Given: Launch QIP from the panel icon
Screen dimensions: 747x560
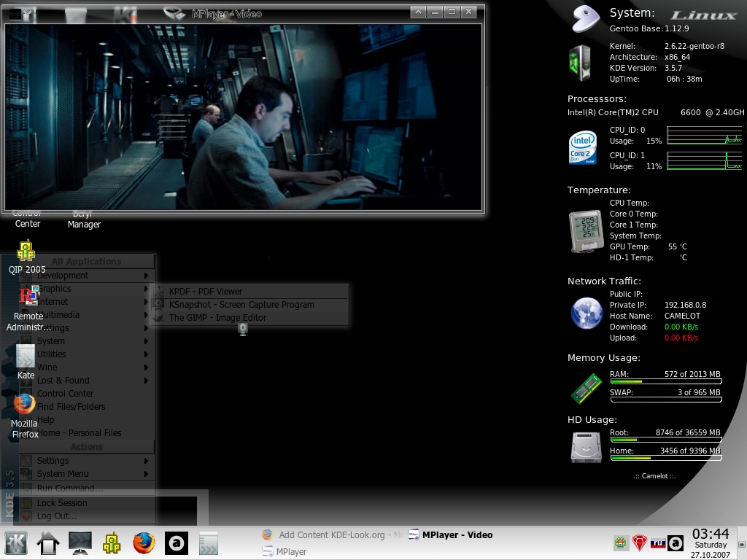Looking at the screenshot, I should coord(112,543).
